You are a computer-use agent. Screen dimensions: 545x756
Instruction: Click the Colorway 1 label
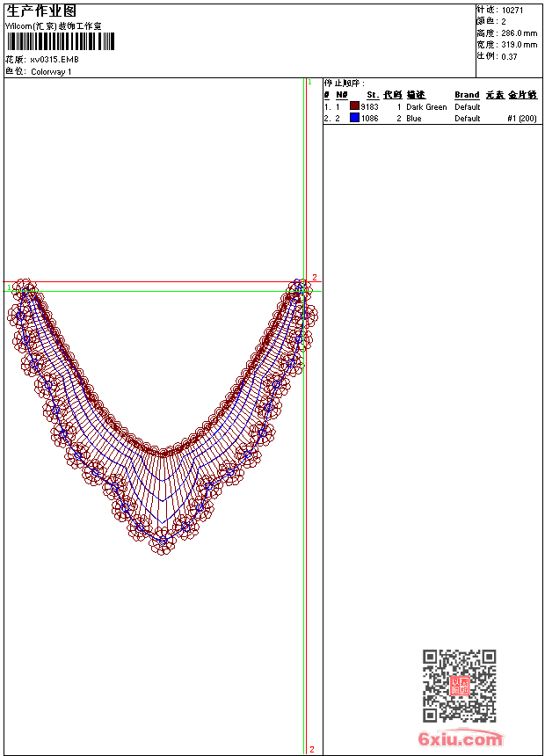click(x=51, y=71)
